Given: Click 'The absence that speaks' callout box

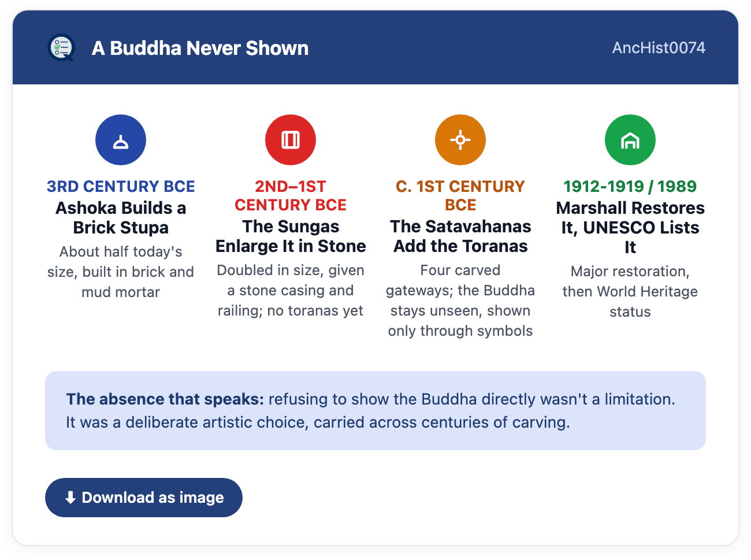Looking at the screenshot, I should tap(375, 410).
